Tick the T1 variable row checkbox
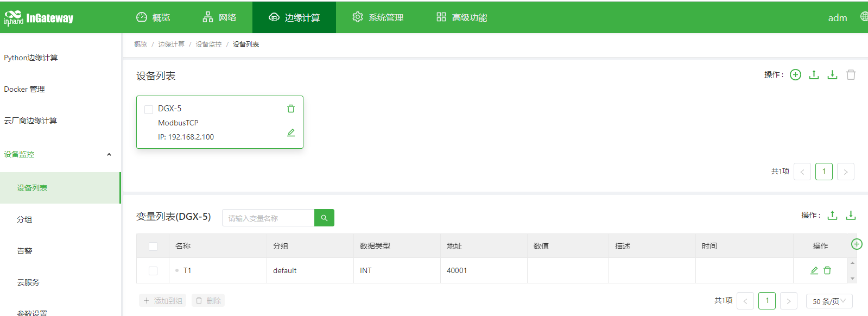Image resolution: width=868 pixels, height=316 pixels. (x=153, y=271)
